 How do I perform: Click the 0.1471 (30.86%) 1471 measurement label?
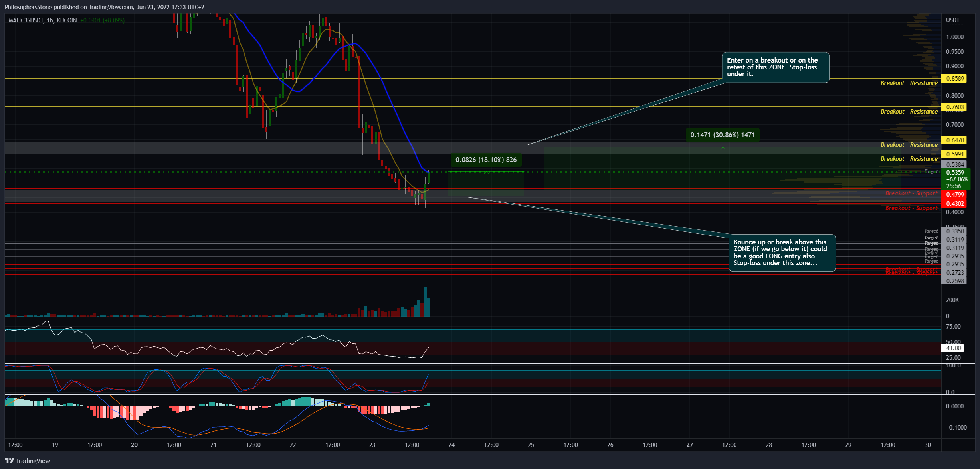[x=723, y=135]
